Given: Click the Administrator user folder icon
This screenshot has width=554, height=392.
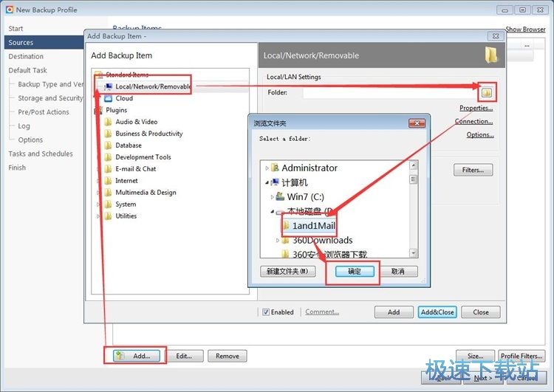Looking at the screenshot, I should click(x=275, y=168).
